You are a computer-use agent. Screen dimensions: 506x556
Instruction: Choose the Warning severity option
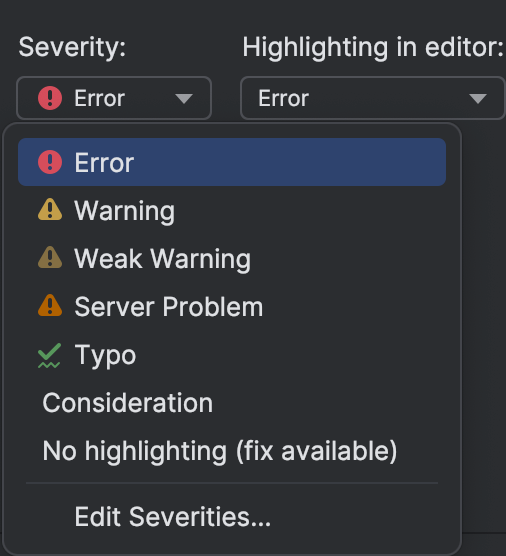pos(232,210)
